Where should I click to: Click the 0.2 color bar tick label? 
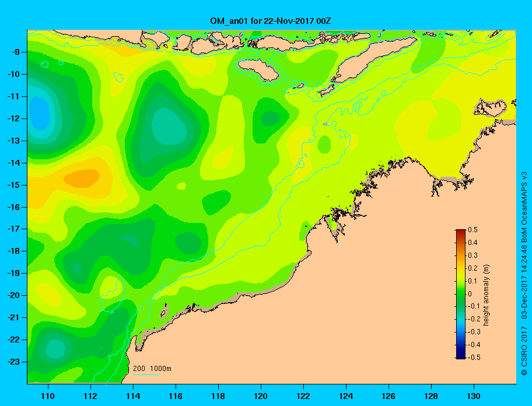coord(473,268)
